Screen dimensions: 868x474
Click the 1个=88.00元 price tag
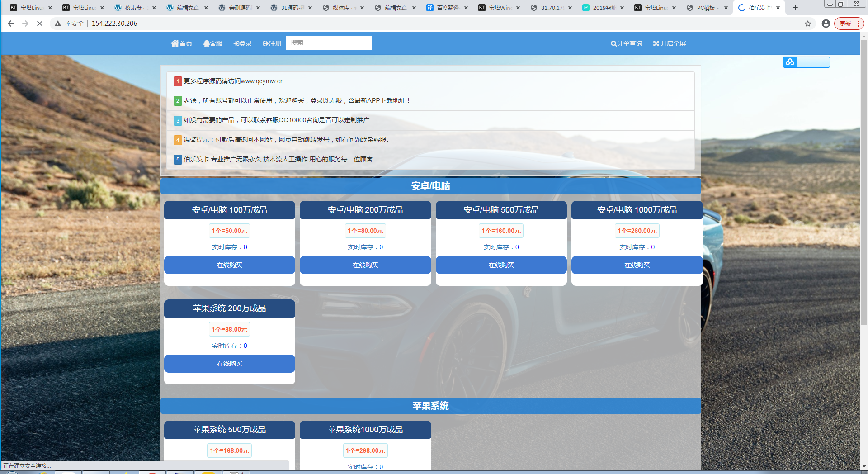point(230,329)
